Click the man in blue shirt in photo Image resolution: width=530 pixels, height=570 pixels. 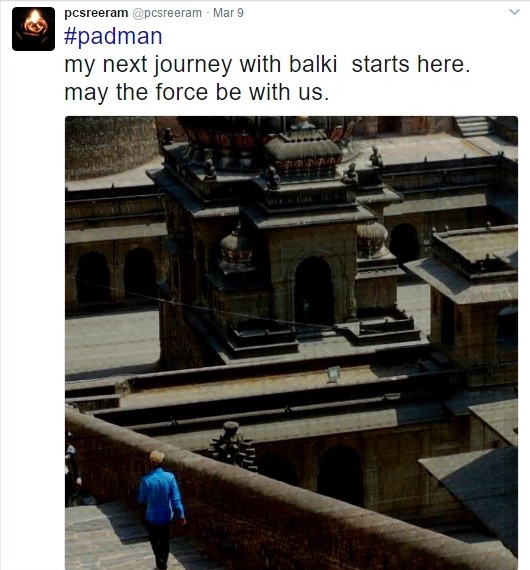[161, 509]
